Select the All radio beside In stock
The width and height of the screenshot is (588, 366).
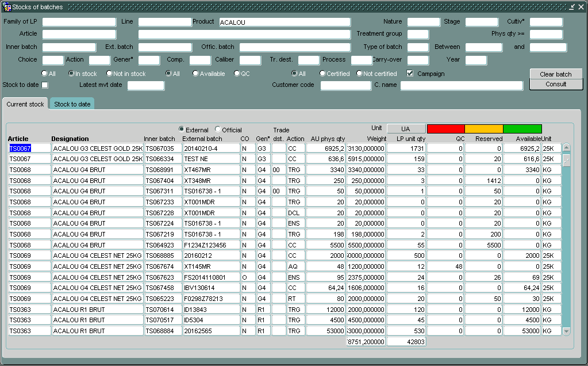pos(45,73)
